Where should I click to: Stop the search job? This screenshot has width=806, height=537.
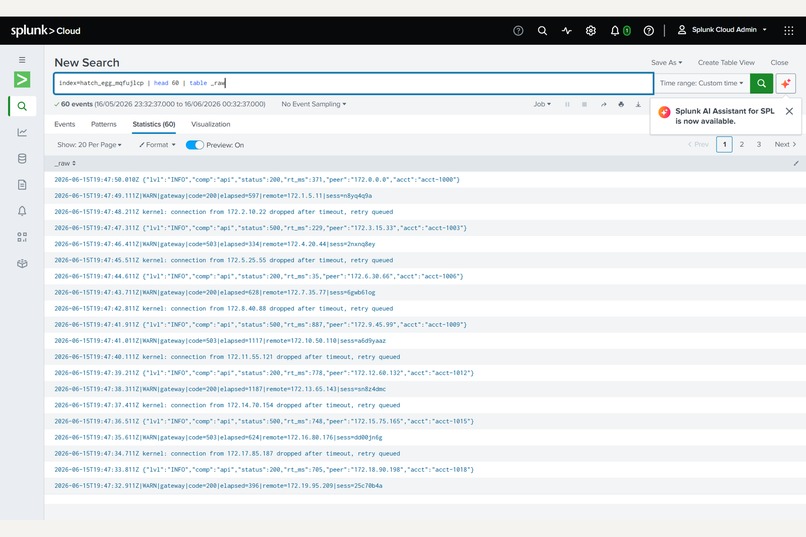point(584,104)
